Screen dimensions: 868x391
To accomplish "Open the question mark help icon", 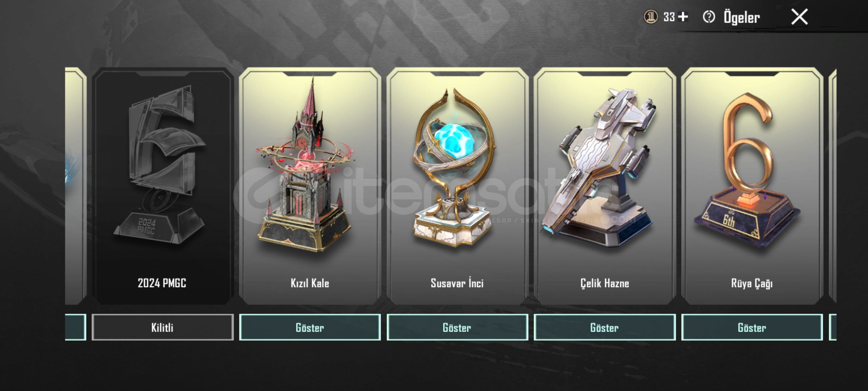I will 709,17.
